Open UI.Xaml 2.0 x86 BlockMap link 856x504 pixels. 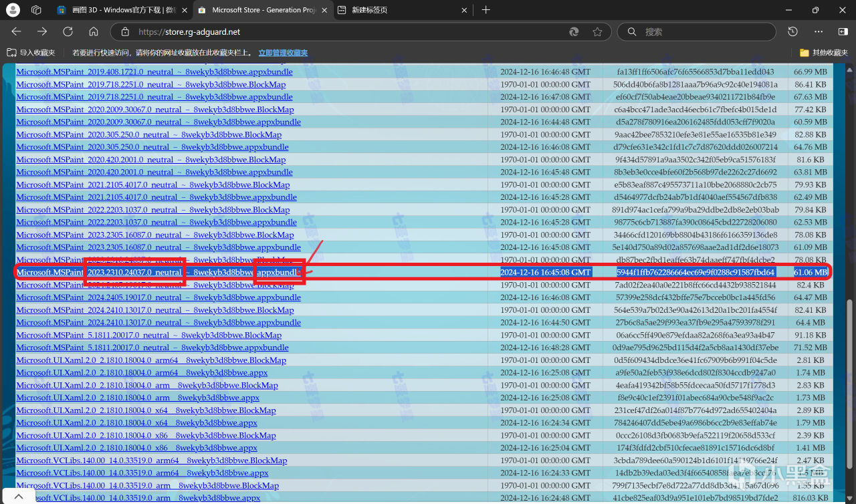pyautogui.click(x=146, y=436)
